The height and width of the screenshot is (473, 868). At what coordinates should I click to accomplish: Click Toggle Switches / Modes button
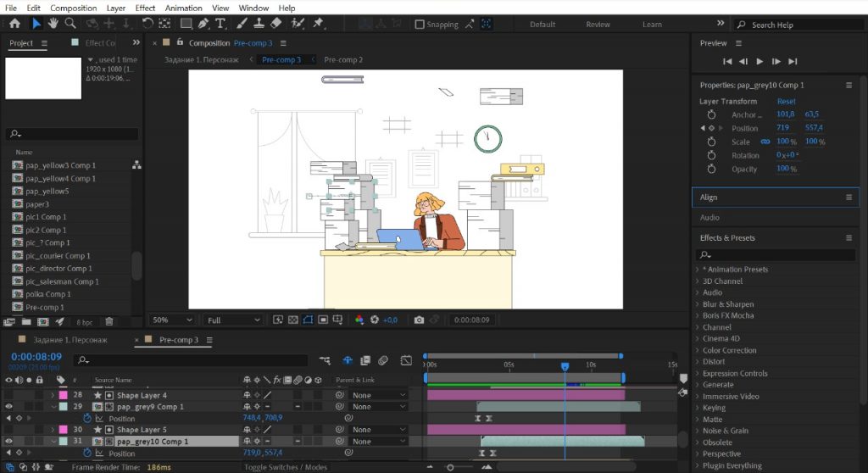click(286, 467)
